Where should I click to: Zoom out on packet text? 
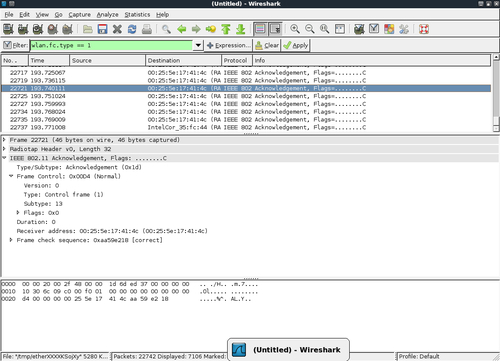310,29
